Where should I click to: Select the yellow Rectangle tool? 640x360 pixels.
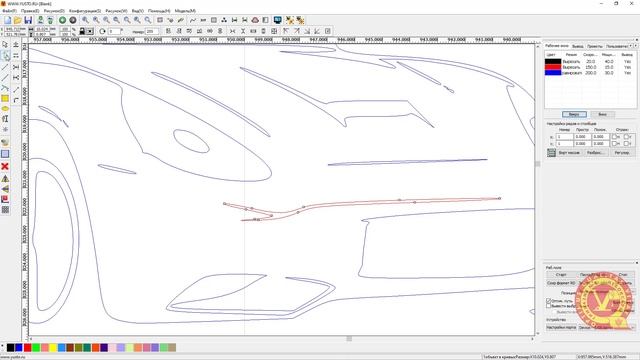point(5,98)
